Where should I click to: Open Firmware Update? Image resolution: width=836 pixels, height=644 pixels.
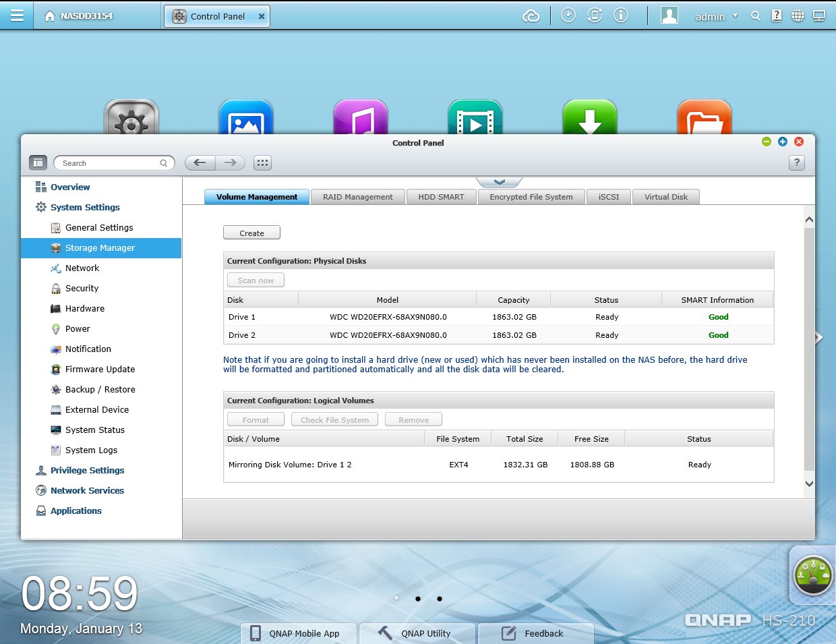coord(100,370)
